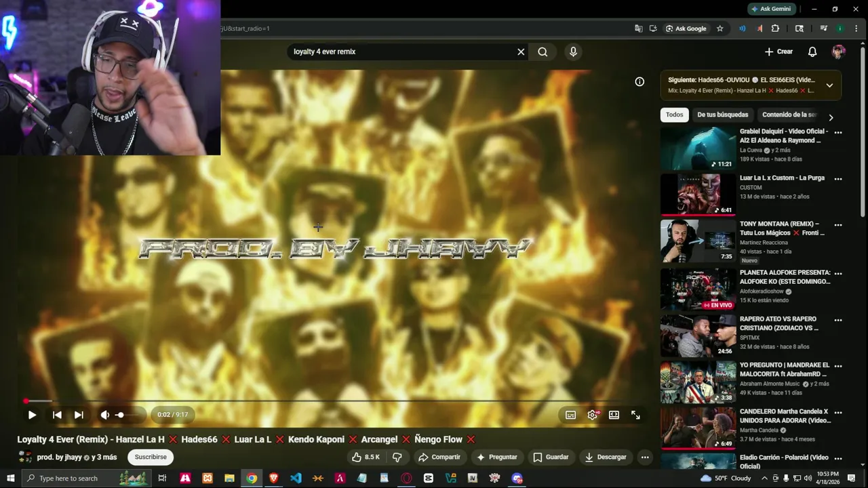
Task: Open blue sound-wave extension icon
Action: click(743, 28)
